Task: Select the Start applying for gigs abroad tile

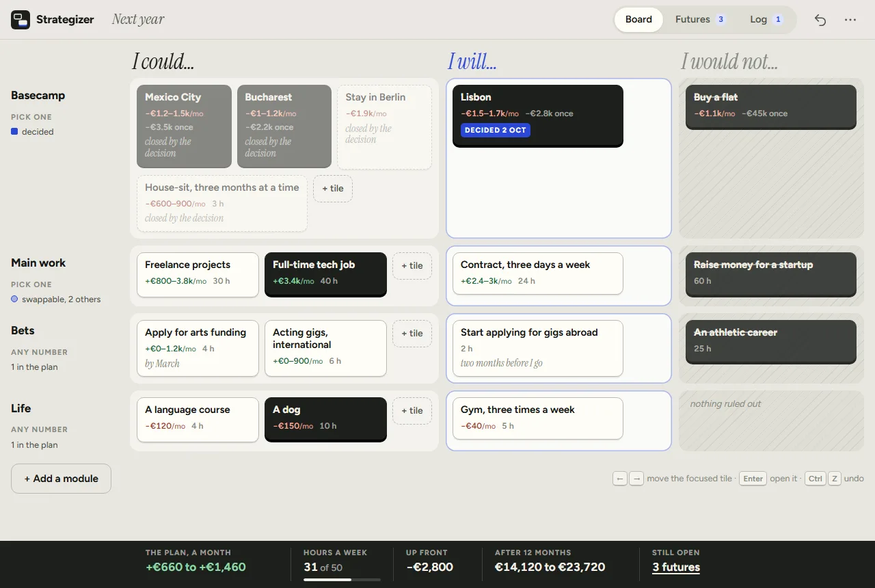Action: 538,349
